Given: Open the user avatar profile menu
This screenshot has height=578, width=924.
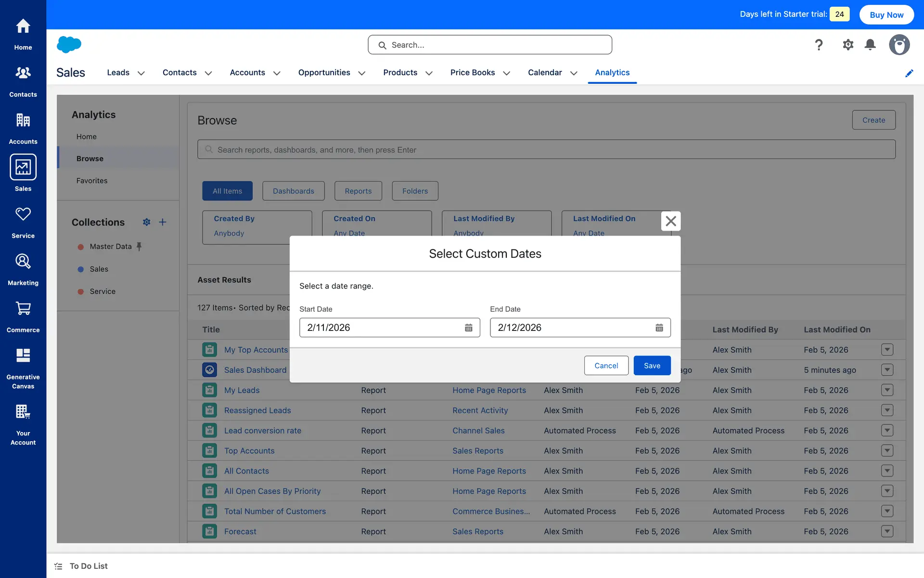Looking at the screenshot, I should click(x=898, y=45).
